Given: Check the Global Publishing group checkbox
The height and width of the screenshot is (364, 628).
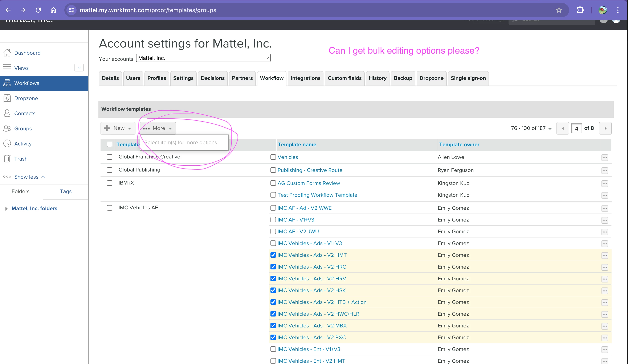Looking at the screenshot, I should 109,170.
